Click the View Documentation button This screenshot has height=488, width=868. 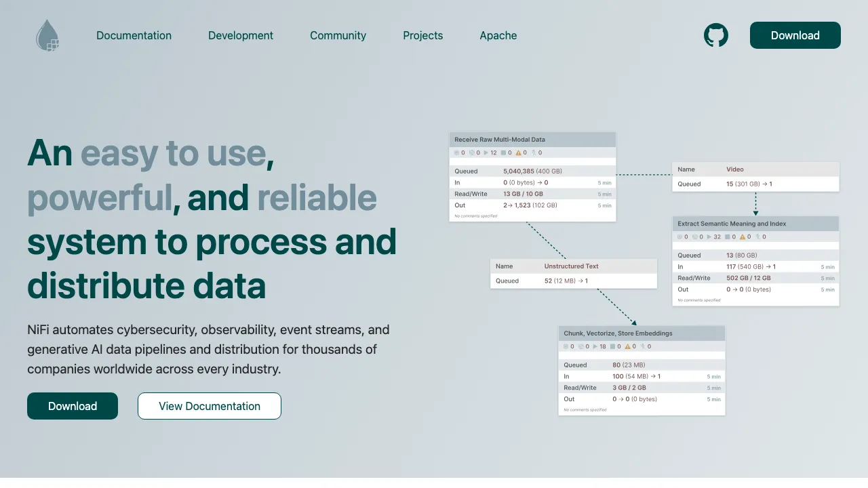pyautogui.click(x=210, y=406)
